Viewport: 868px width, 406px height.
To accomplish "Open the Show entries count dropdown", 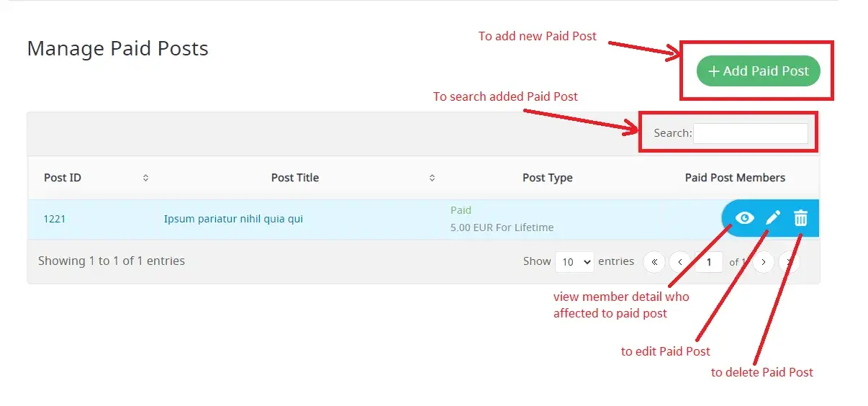I will point(574,262).
